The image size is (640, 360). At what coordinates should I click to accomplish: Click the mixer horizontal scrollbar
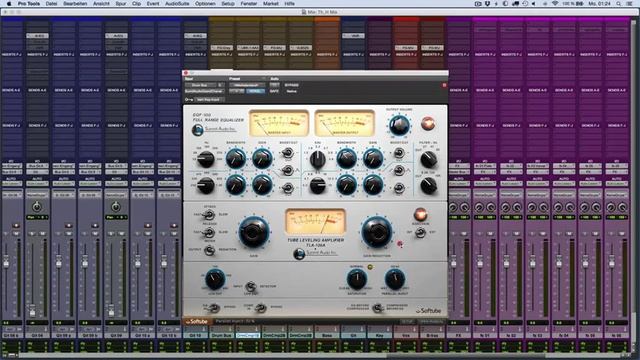(320, 356)
